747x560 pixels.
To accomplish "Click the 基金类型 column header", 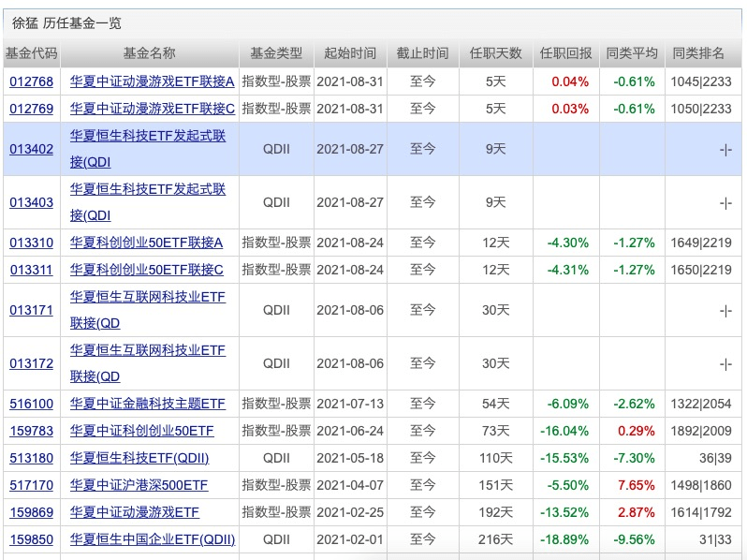I will [276, 53].
